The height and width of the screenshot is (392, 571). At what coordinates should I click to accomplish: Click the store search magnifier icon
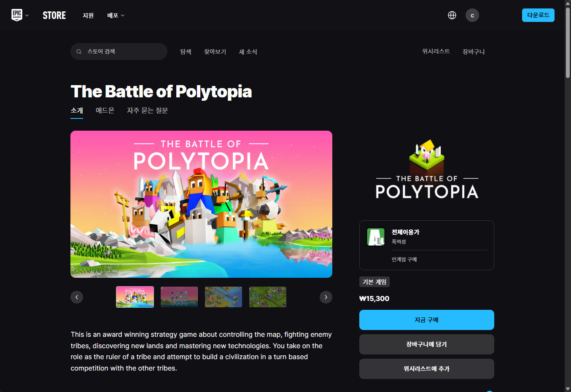[79, 51]
